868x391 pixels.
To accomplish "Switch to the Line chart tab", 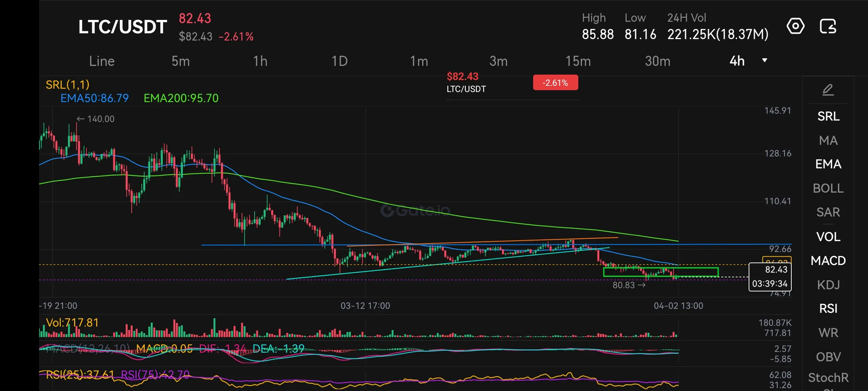I will tap(102, 61).
